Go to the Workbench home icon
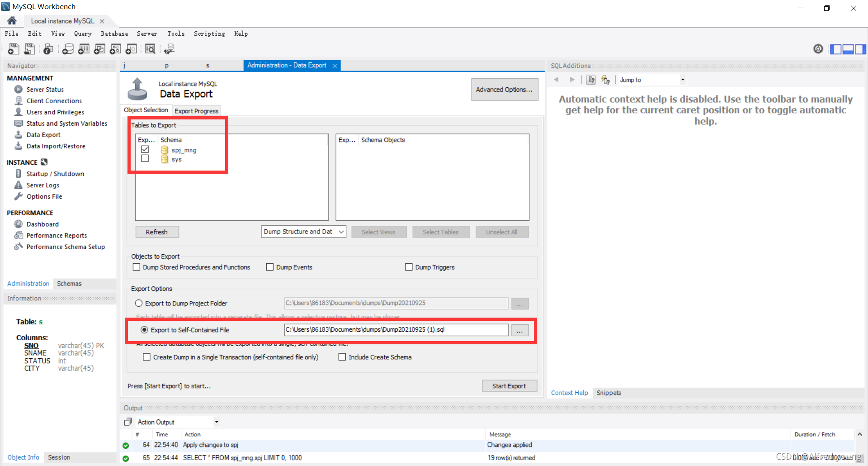 [12, 20]
